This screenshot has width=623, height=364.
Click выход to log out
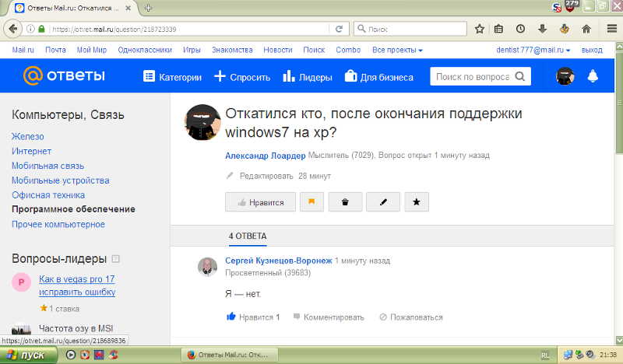point(592,50)
